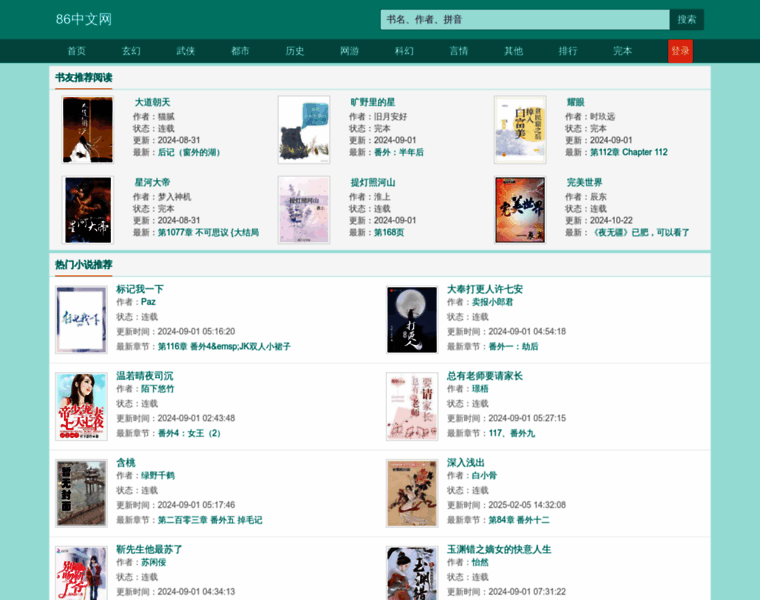Open chapter 第84章 番外十二
The height and width of the screenshot is (600, 760).
tap(519, 520)
